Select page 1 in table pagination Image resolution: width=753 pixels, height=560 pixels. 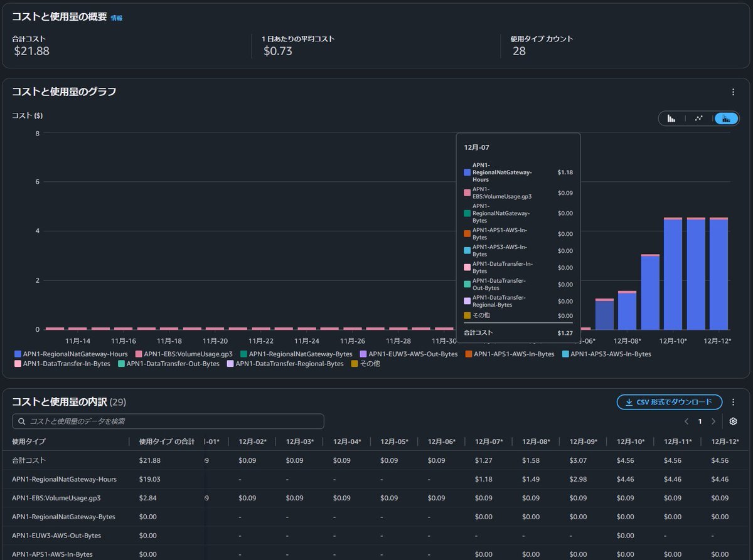pyautogui.click(x=700, y=421)
